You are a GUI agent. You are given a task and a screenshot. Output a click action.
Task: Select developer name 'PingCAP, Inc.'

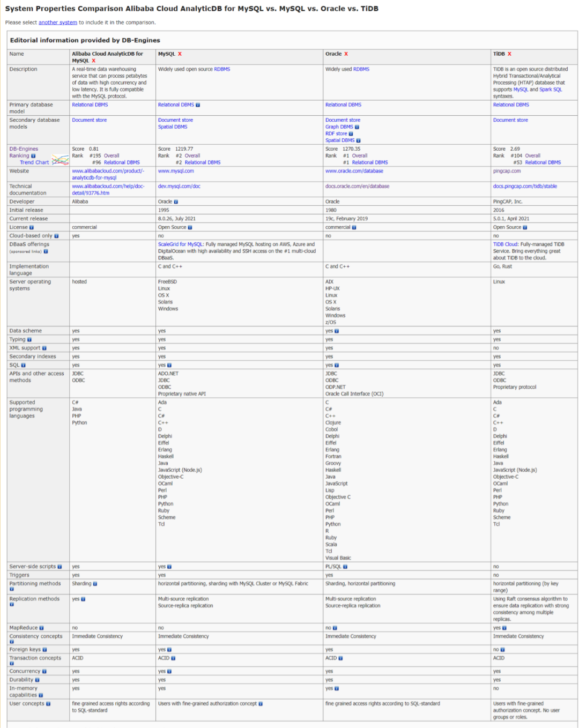(x=508, y=202)
